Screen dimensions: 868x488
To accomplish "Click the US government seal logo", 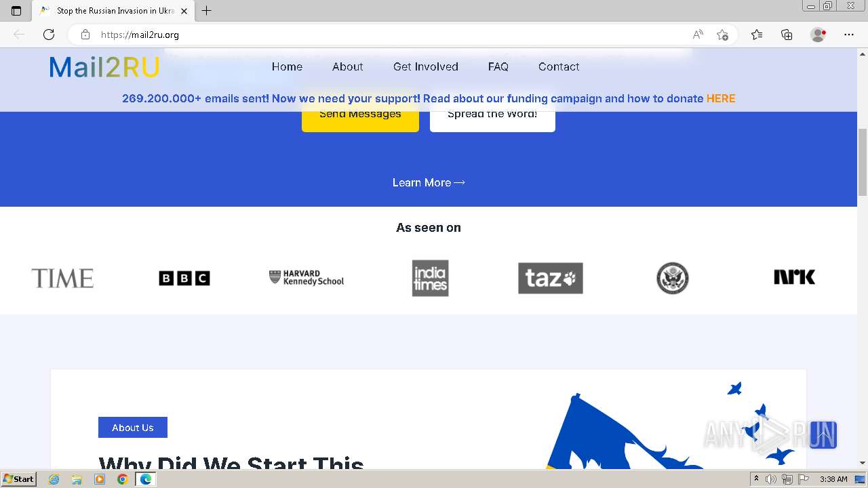I will pyautogui.click(x=673, y=278).
